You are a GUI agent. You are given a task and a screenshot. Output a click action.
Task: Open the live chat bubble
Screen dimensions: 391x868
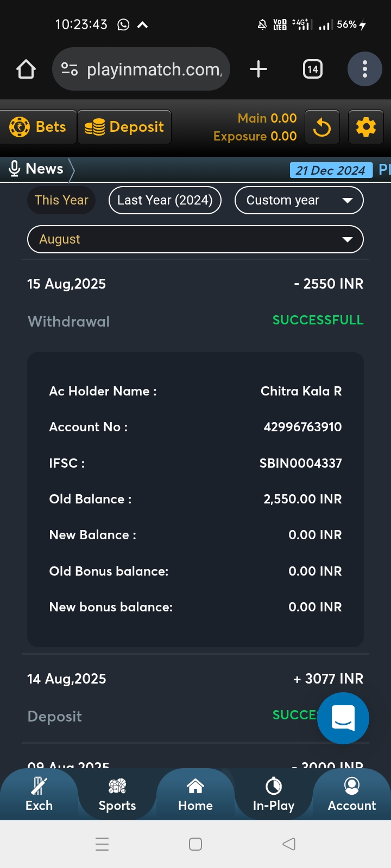(x=343, y=718)
